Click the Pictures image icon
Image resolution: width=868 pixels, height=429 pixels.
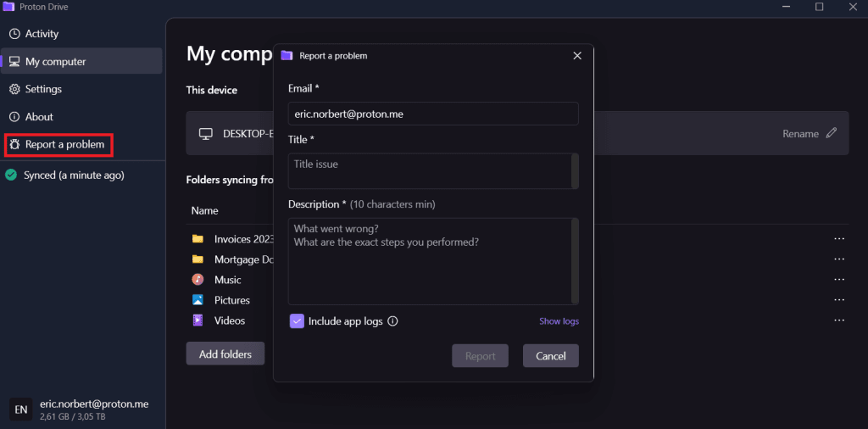point(198,300)
